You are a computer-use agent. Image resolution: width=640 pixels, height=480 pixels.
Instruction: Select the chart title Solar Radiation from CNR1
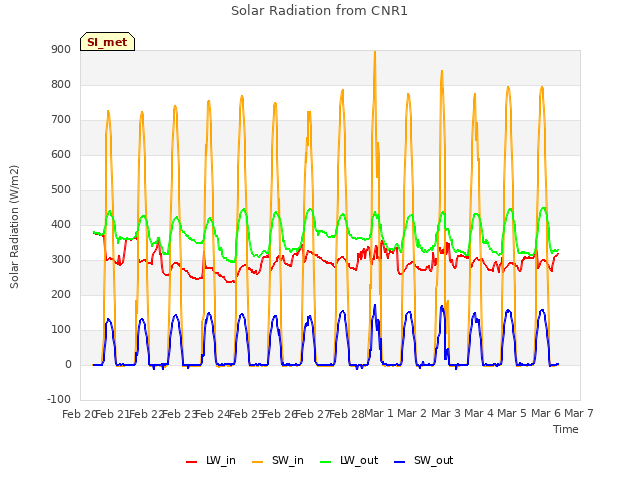(319, 11)
